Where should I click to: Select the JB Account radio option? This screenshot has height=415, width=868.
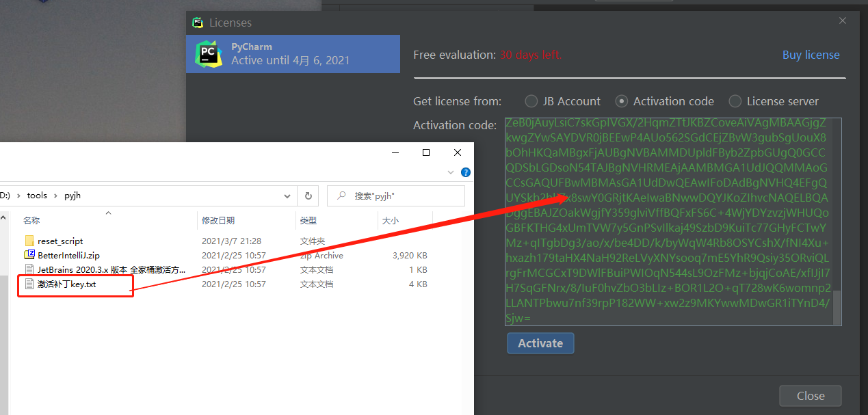pyautogui.click(x=562, y=101)
